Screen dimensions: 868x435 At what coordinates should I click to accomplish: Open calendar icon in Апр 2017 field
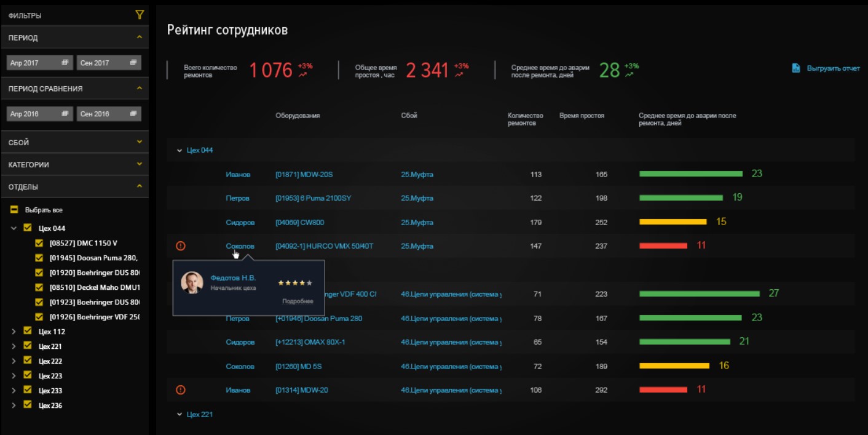click(65, 63)
